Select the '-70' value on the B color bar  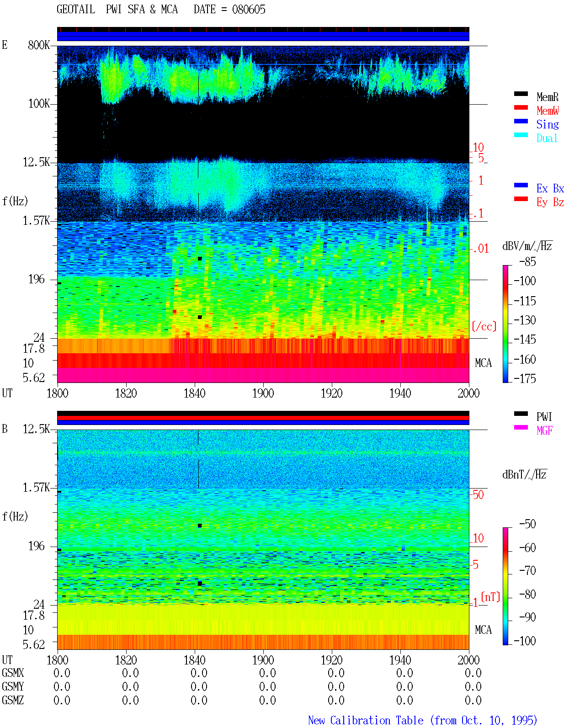527,570
